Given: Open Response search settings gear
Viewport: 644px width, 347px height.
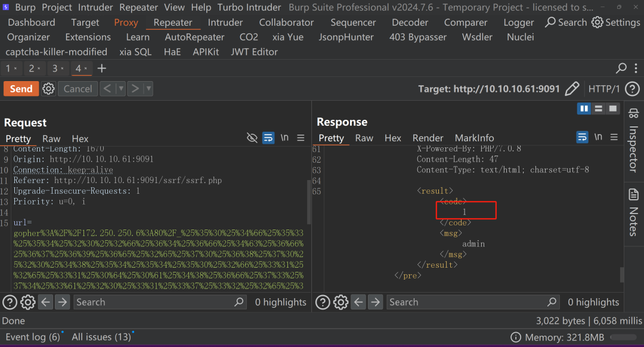Looking at the screenshot, I should (x=341, y=302).
